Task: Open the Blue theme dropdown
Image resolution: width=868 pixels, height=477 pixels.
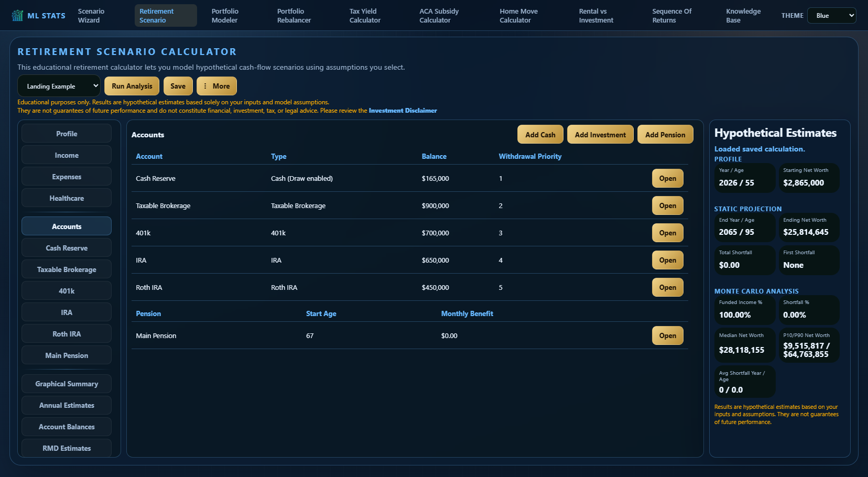Action: click(832, 16)
